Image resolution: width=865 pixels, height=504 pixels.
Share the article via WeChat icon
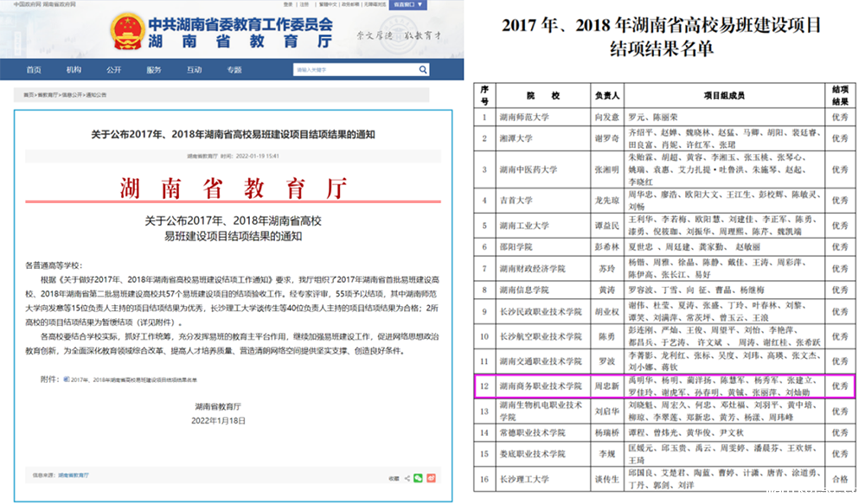[419, 476]
